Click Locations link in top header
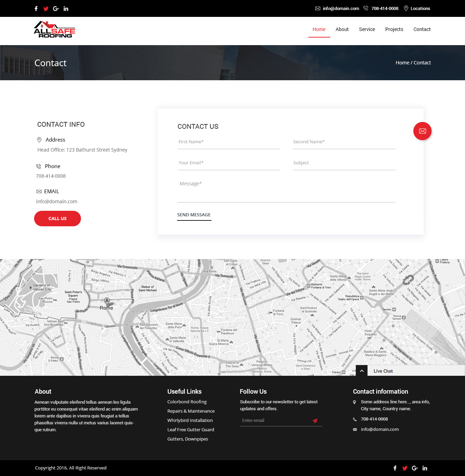The image size is (465, 476). pyautogui.click(x=420, y=9)
